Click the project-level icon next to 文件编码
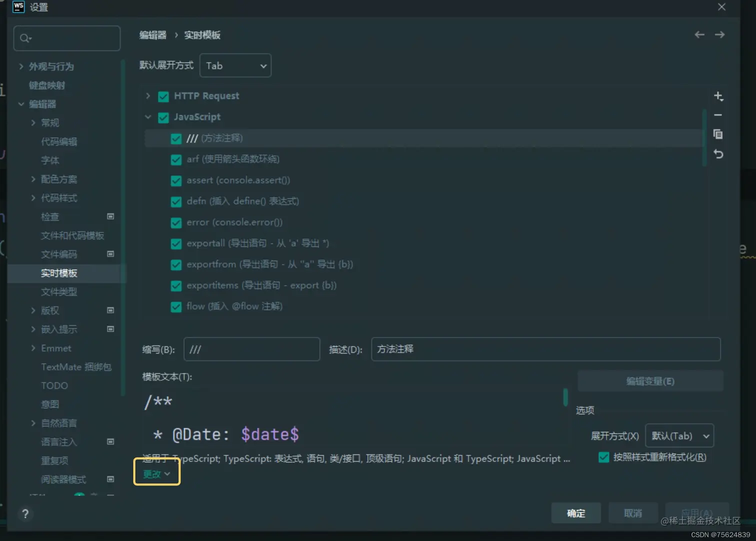This screenshot has width=756, height=541. coord(110,254)
